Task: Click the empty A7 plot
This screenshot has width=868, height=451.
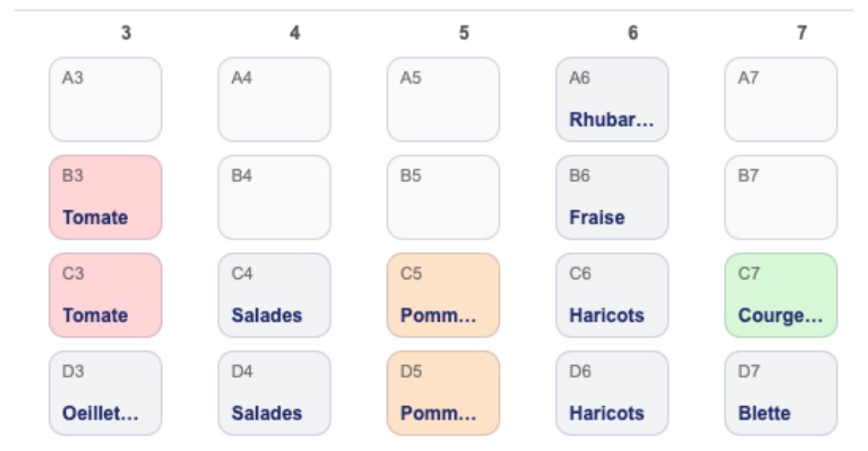Action: coord(781,100)
